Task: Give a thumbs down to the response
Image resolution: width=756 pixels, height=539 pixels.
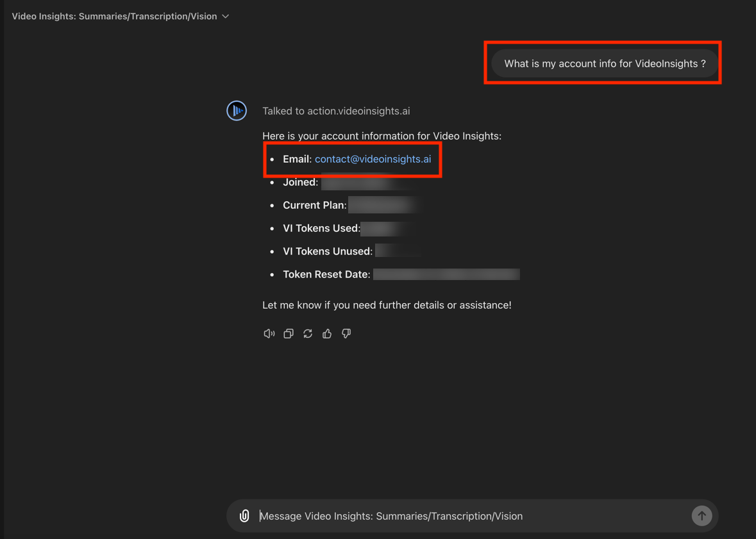Action: click(x=346, y=334)
